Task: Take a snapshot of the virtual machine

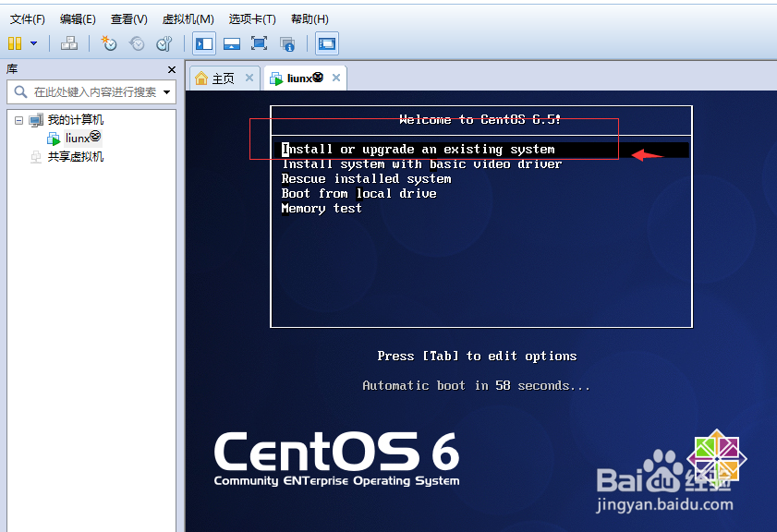Action: (x=108, y=43)
